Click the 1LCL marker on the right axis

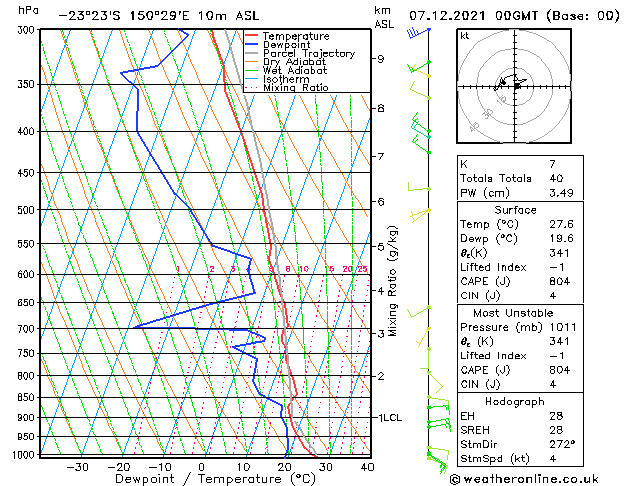pyautogui.click(x=389, y=417)
